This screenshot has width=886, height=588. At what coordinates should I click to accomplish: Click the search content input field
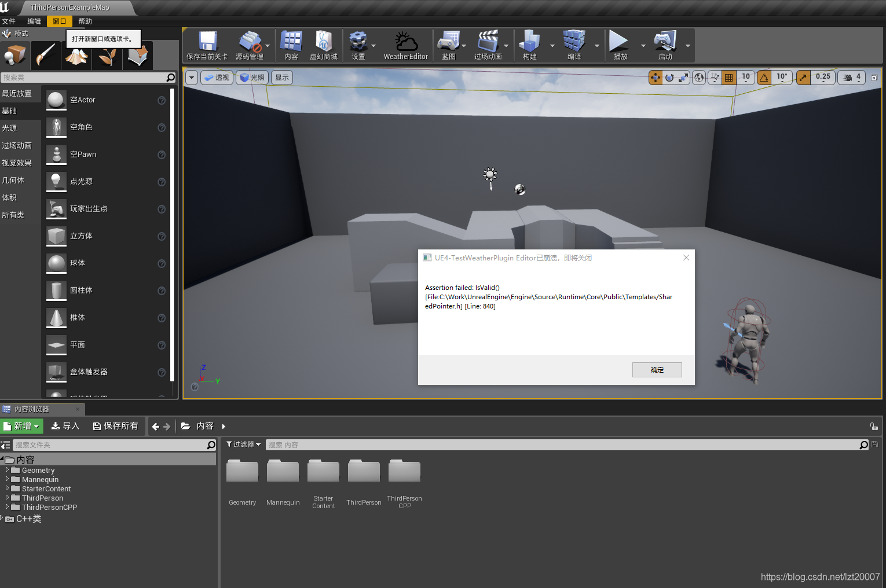pos(568,444)
